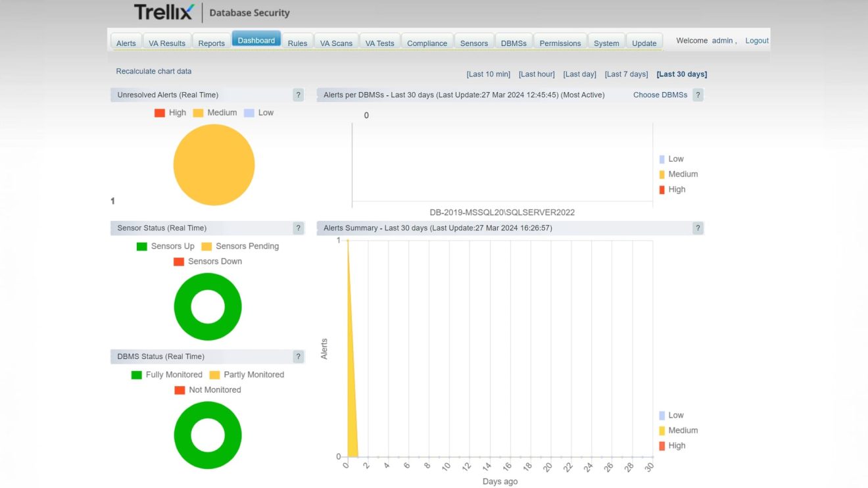Click the Medium alerts pie chart
This screenshot has width=868, height=488.
[x=214, y=165]
